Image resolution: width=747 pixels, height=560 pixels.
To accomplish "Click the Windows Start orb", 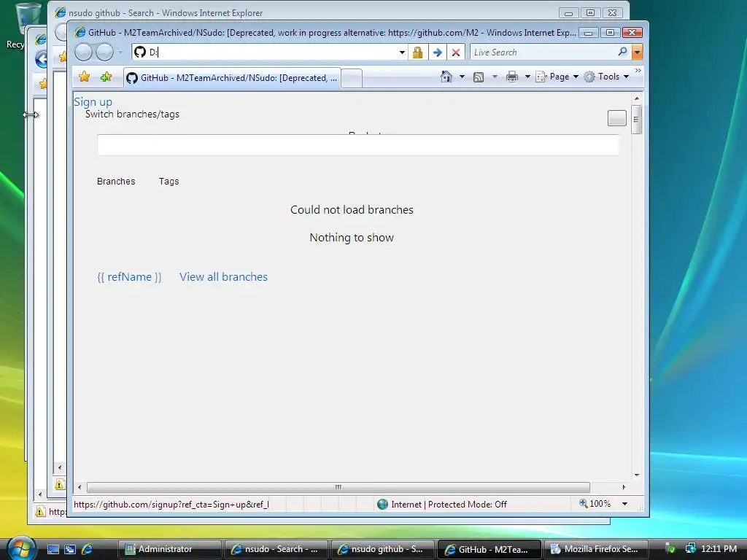I will click(x=21, y=548).
